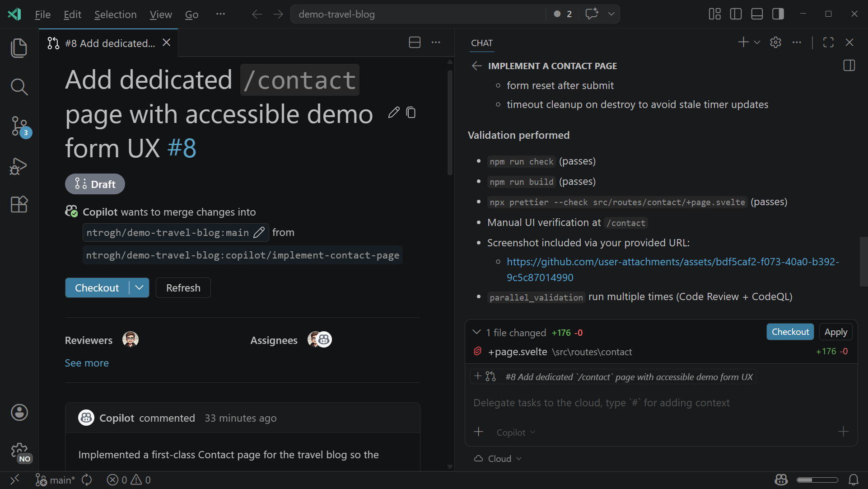868x489 pixels.
Task: Open the Accounts icon in the activity bar
Action: click(19, 412)
